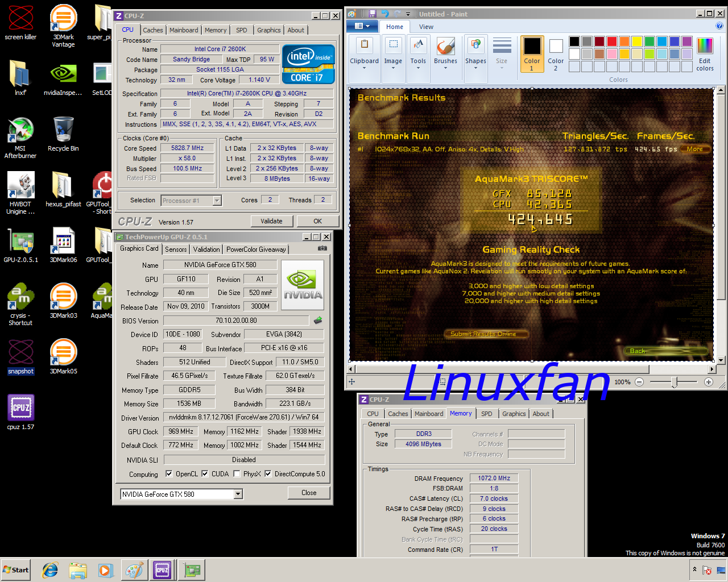Open the crysis - Shortcut icon

point(20,305)
